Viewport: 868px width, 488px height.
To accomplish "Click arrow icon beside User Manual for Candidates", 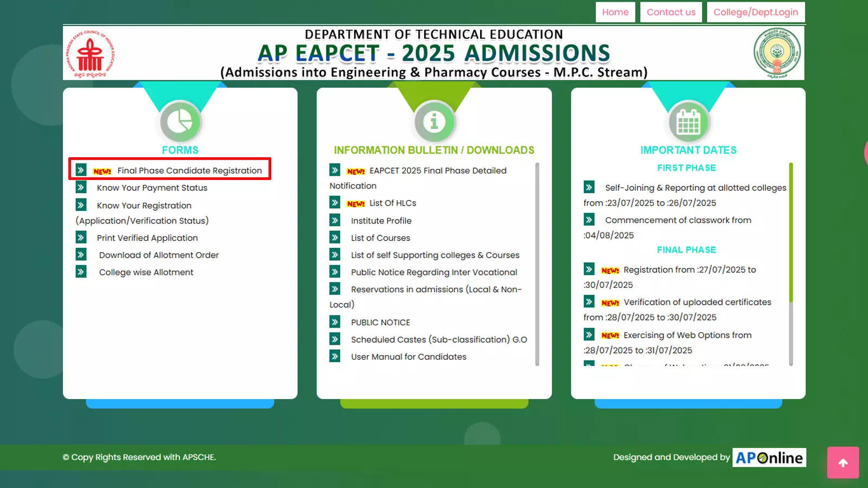I will [335, 356].
